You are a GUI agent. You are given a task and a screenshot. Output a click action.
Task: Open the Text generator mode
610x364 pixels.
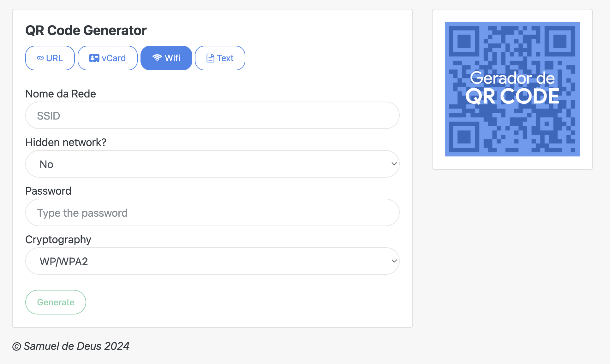(220, 58)
